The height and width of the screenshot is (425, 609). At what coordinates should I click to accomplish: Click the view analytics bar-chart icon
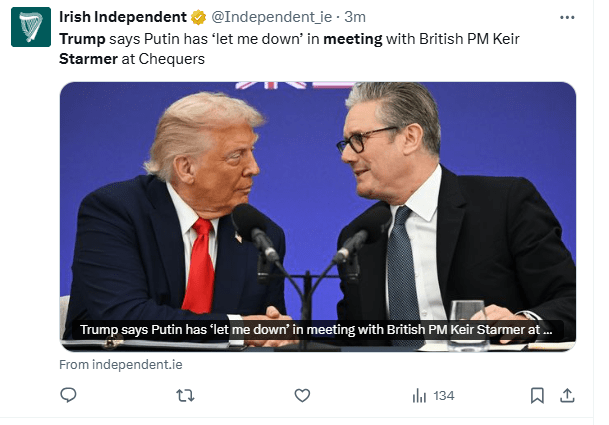(x=420, y=396)
